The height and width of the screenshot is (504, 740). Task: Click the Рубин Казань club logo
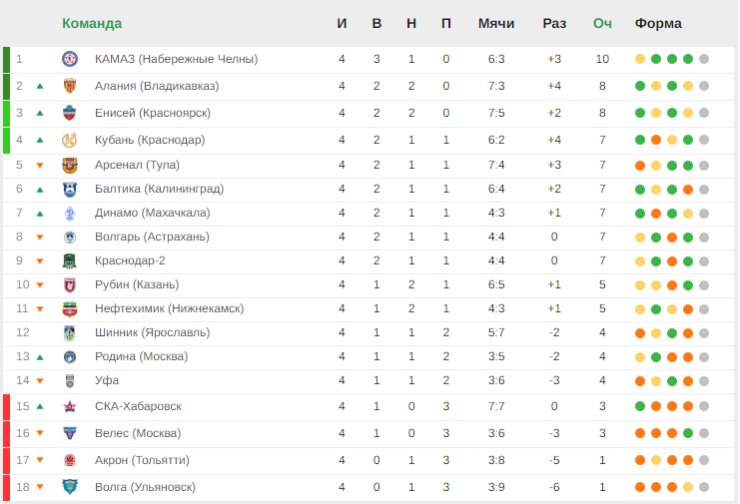[x=70, y=285]
